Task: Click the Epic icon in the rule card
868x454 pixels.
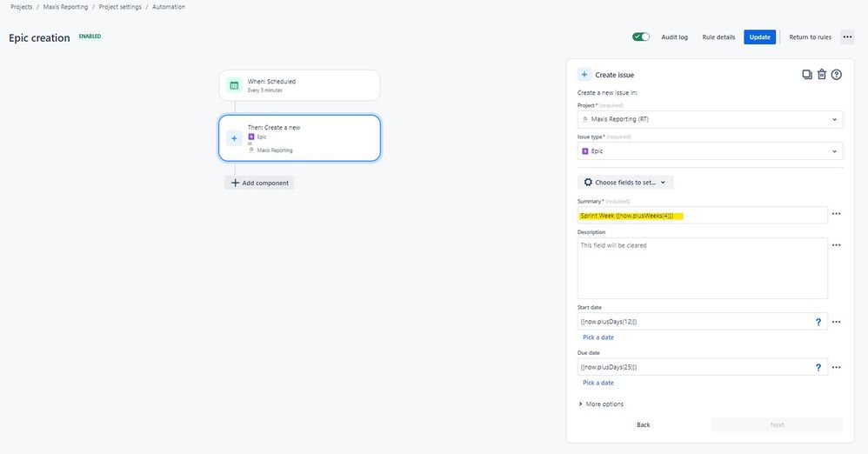Action: 251,137
